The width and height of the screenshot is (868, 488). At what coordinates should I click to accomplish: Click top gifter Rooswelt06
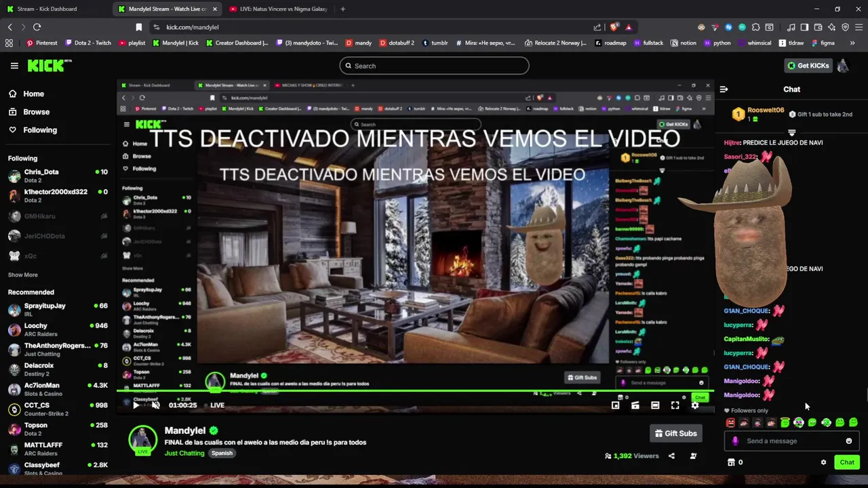(x=766, y=110)
